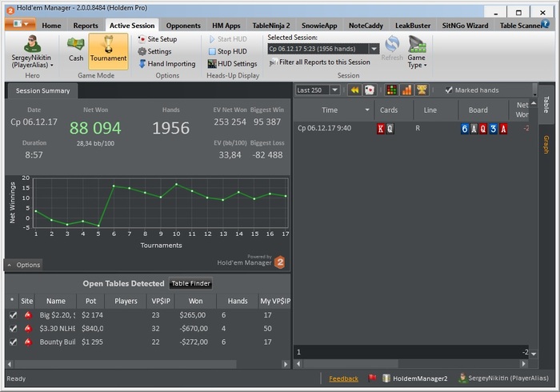Toggle the Marked hands checkbox
The image size is (560, 392).
[x=449, y=90]
